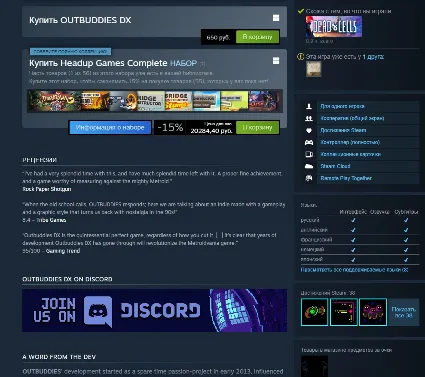Click the trading cards icon
The image size is (425, 377).
coord(309,154)
